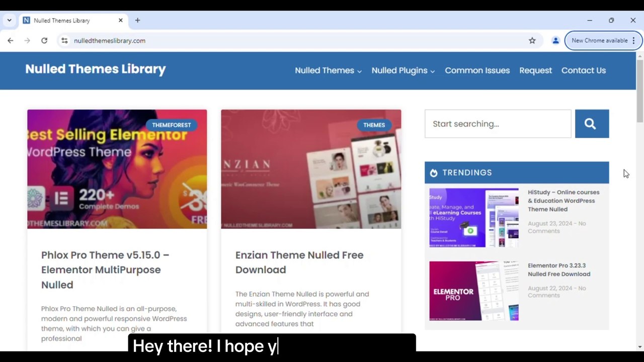This screenshot has width=644, height=362.
Task: Reload the page with refresh icon
Action: tap(44, 41)
